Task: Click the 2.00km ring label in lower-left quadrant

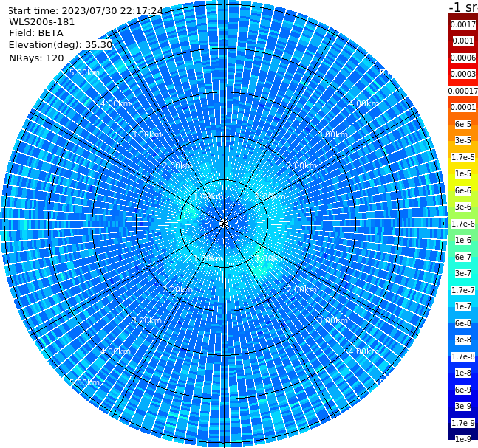Action: 177,289
